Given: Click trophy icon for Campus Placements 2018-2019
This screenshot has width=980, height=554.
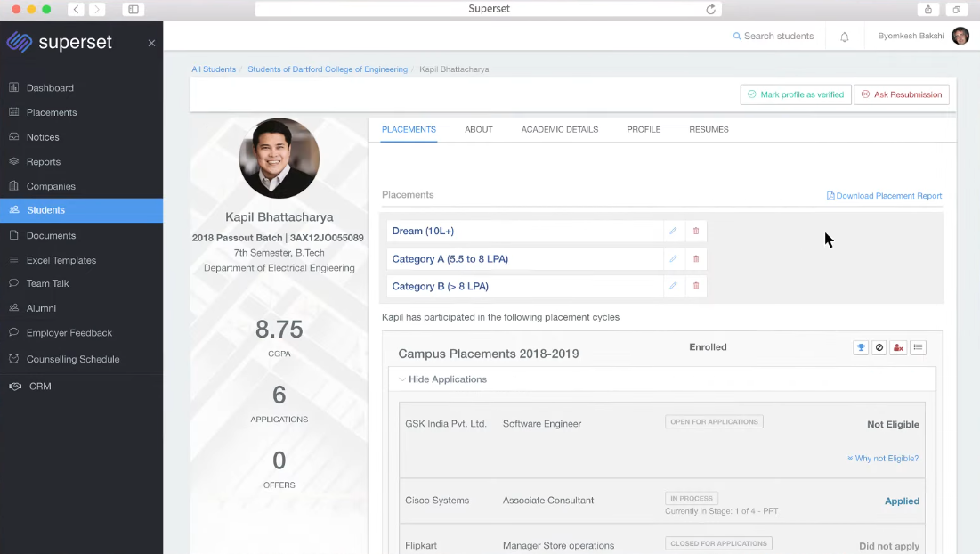Looking at the screenshot, I should (x=861, y=347).
